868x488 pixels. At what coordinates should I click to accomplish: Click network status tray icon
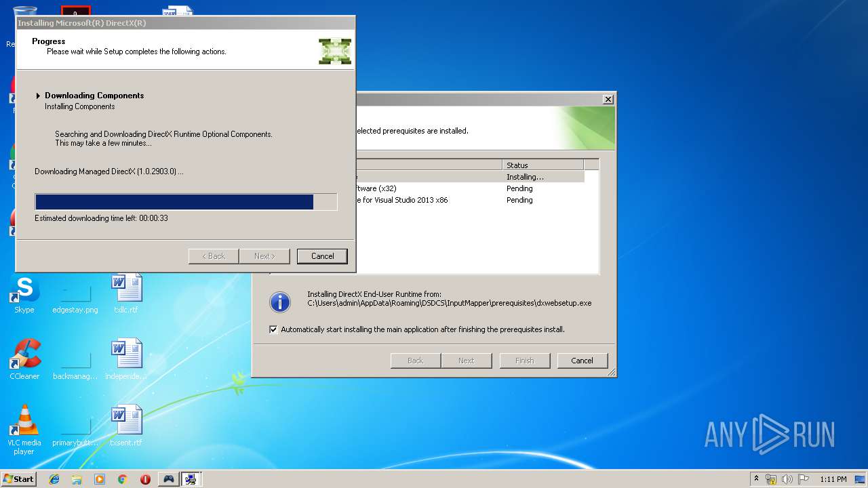pos(771,479)
